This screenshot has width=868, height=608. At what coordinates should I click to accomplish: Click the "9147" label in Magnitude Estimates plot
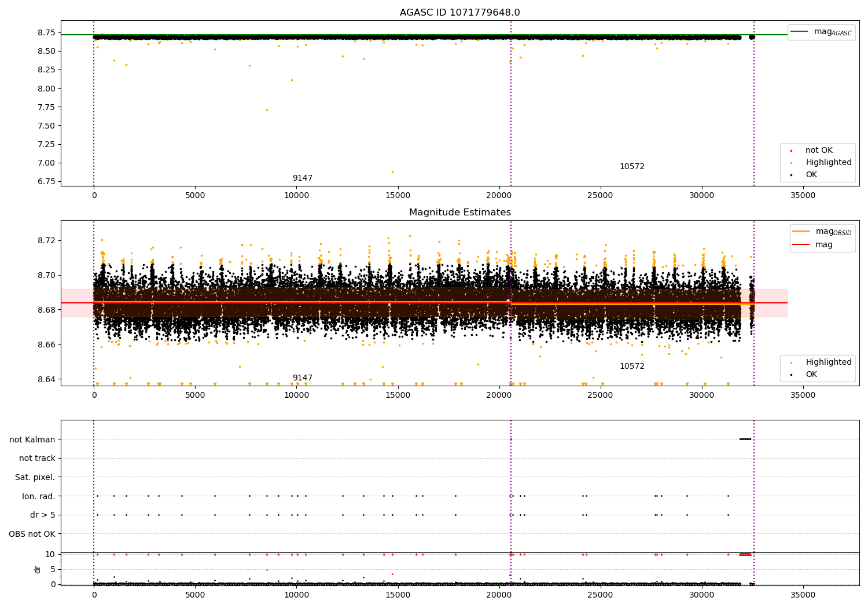[302, 378]
